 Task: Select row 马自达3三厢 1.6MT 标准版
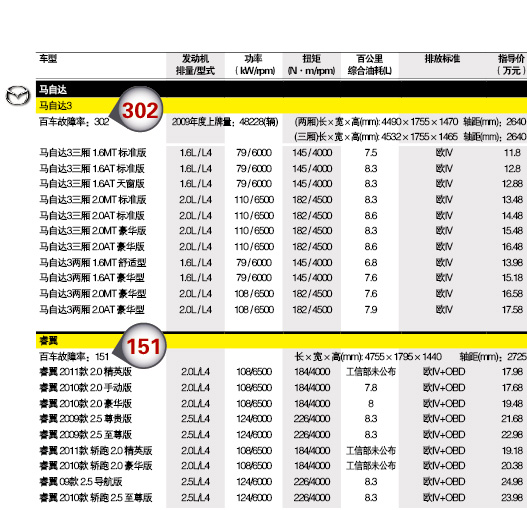281,153
